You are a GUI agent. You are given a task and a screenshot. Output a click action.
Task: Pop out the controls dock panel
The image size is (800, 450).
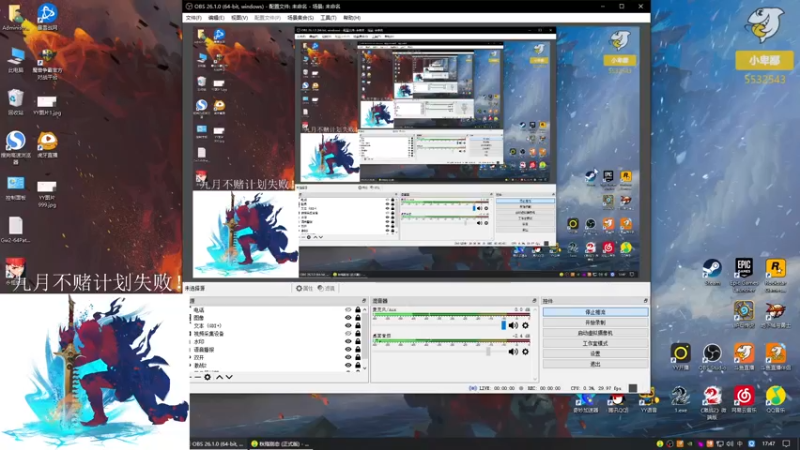click(645, 301)
